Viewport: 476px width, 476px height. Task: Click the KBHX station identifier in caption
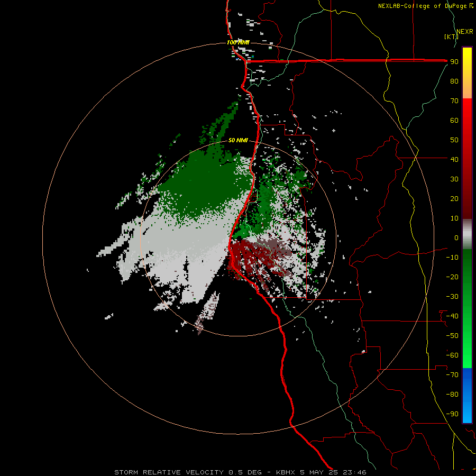tap(286, 472)
